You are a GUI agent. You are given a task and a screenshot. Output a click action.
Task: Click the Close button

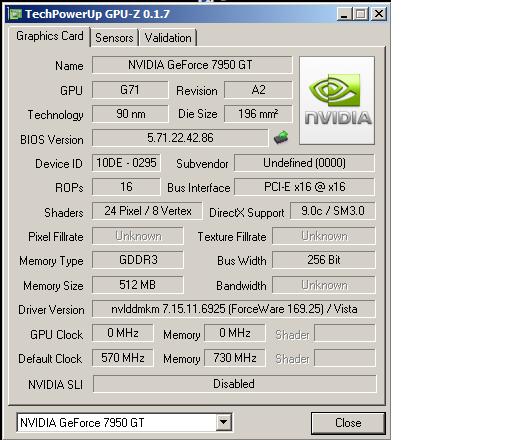coord(348,423)
